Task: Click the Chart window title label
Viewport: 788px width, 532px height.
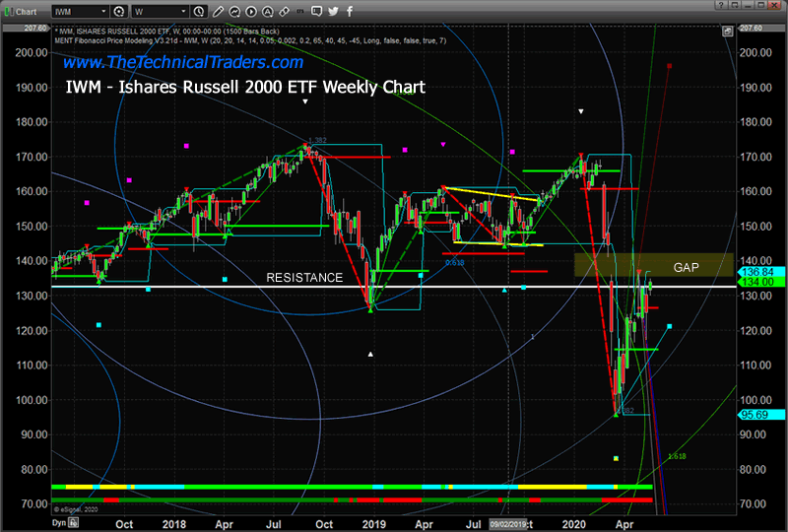Action: click(26, 12)
